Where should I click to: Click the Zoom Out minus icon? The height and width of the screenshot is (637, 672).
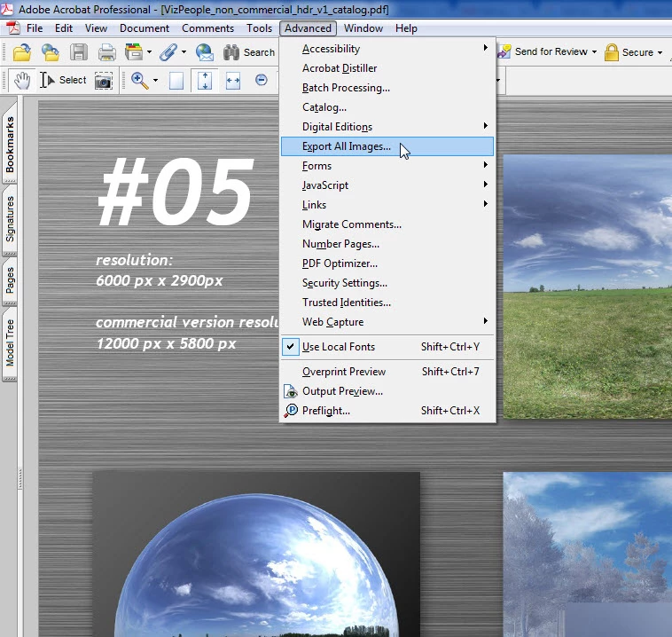point(261,80)
